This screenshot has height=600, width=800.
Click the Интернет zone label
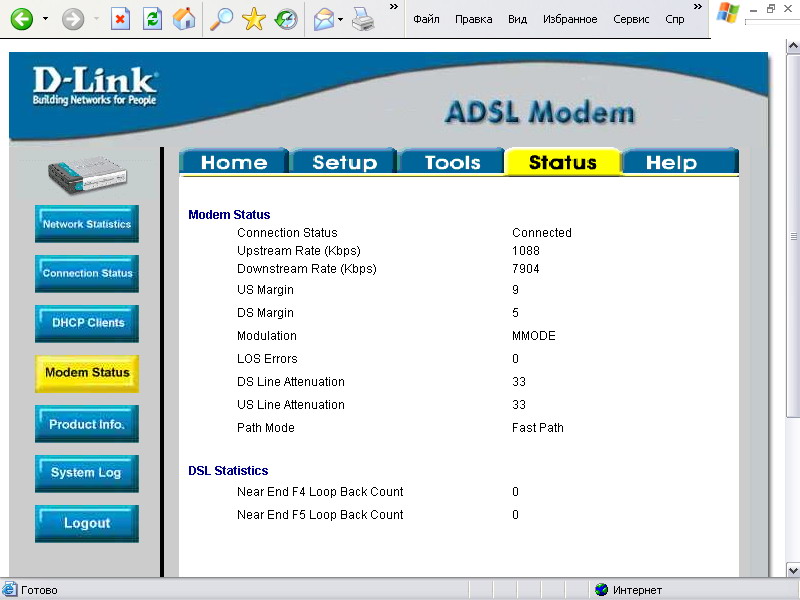click(x=637, y=590)
